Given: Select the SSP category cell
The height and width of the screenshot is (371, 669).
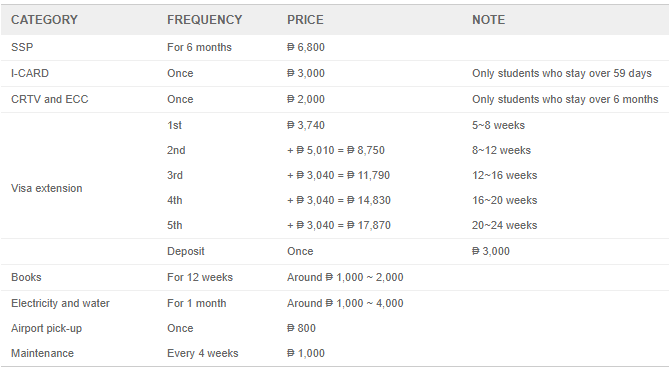Looking at the screenshot, I should pyautogui.click(x=22, y=47).
